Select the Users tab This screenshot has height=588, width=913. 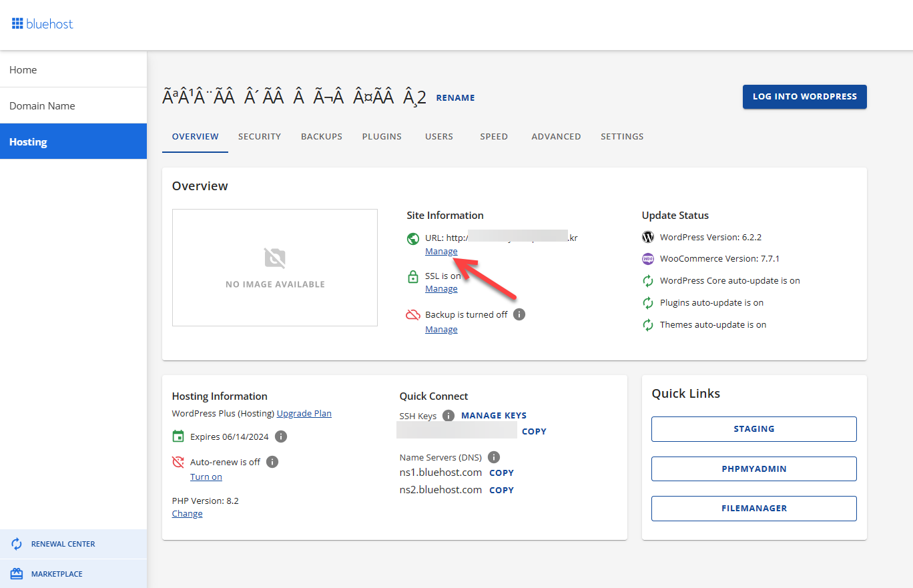(439, 136)
